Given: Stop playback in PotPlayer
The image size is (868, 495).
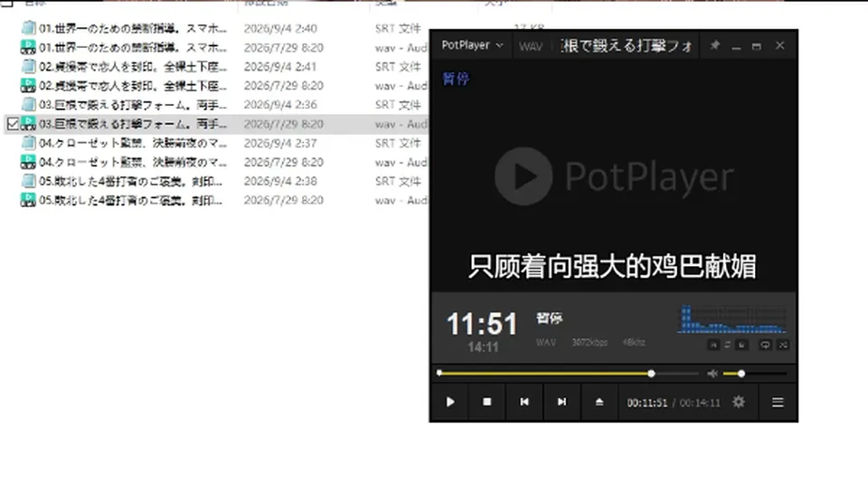Looking at the screenshot, I should [487, 402].
